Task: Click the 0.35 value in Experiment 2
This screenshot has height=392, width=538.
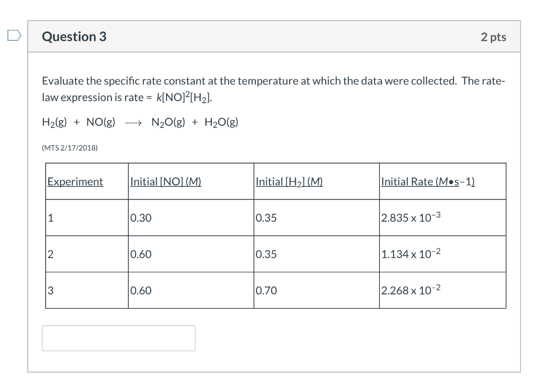Action: 266,254
